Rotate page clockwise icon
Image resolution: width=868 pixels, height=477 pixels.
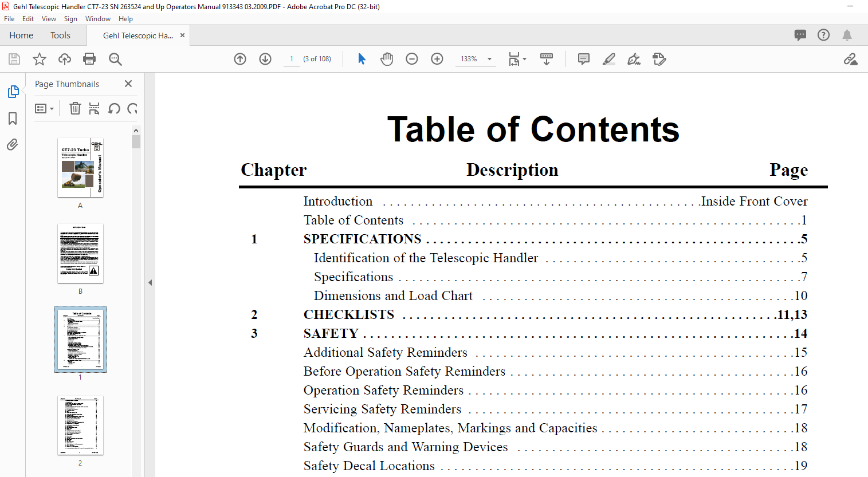tap(132, 108)
